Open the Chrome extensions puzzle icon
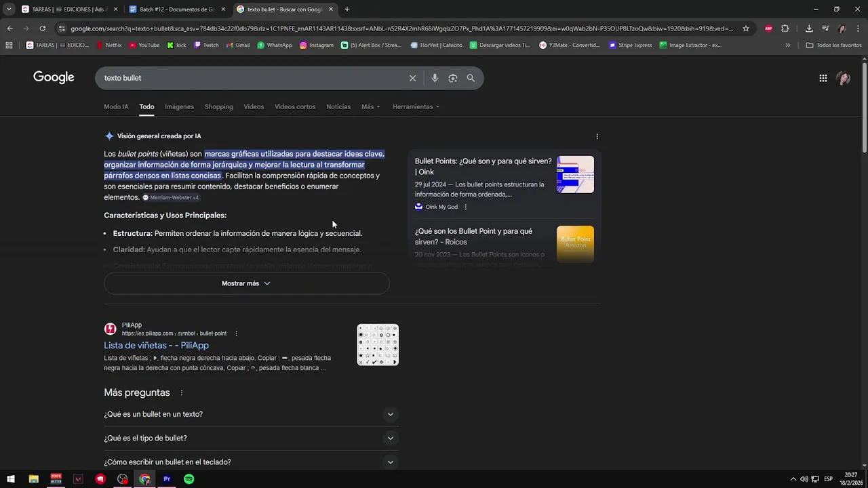The width and height of the screenshot is (868, 488). pyautogui.click(x=785, y=28)
